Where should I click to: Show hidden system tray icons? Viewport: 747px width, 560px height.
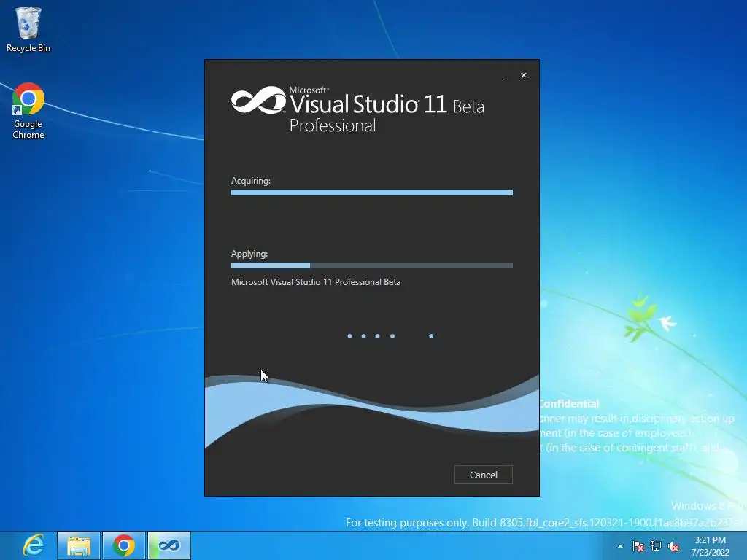pos(620,546)
